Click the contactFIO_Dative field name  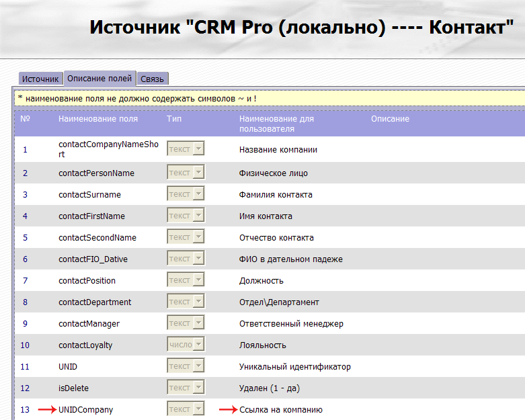(93, 259)
